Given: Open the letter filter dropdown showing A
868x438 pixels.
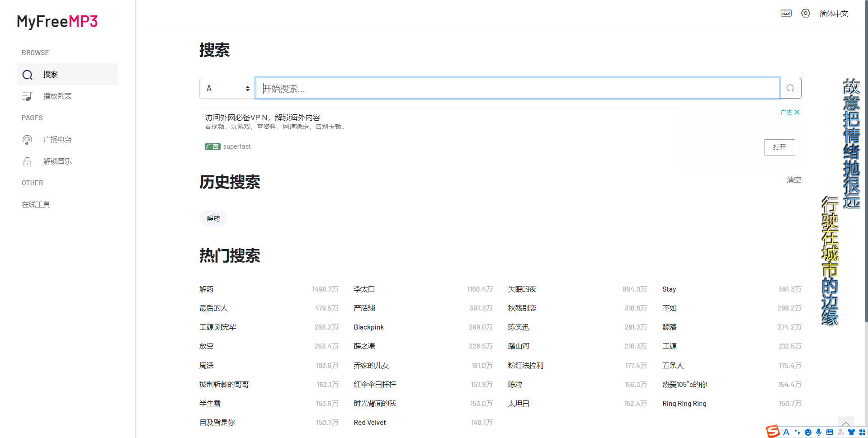Looking at the screenshot, I should coord(227,88).
